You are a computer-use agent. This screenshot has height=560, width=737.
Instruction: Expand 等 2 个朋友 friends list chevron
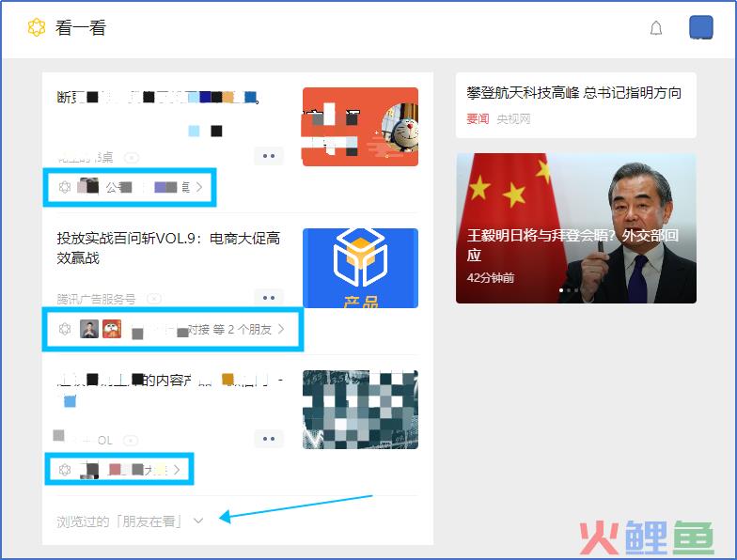(x=280, y=329)
